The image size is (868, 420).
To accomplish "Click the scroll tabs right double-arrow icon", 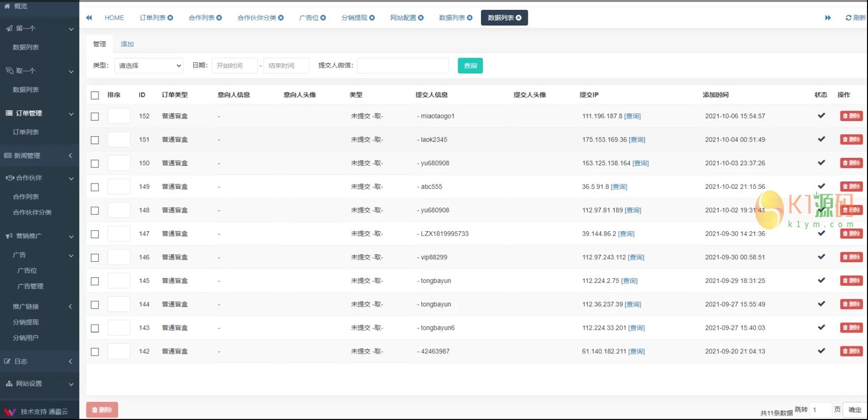I will [x=828, y=18].
